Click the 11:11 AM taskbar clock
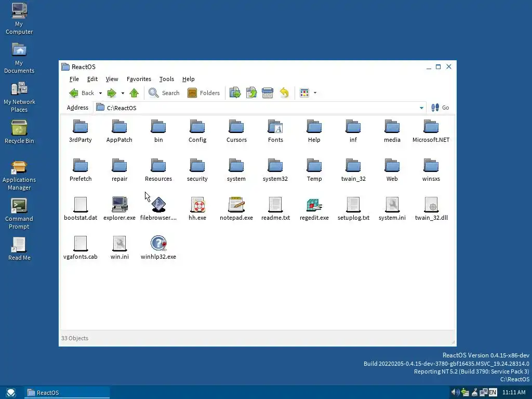Screen dimensions: 532x399 point(514,393)
